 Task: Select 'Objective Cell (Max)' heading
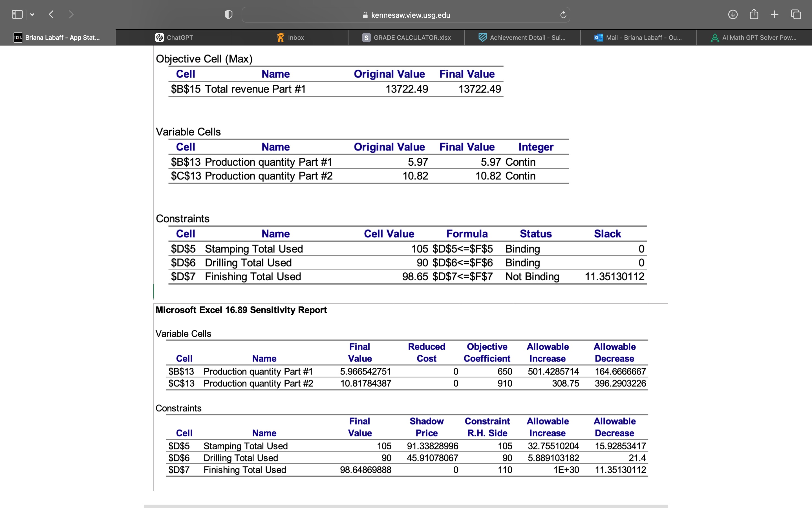tap(204, 59)
